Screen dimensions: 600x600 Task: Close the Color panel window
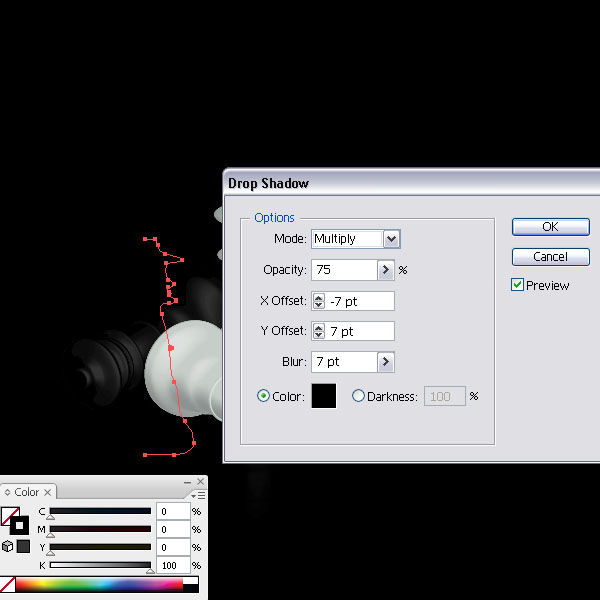pos(201,481)
